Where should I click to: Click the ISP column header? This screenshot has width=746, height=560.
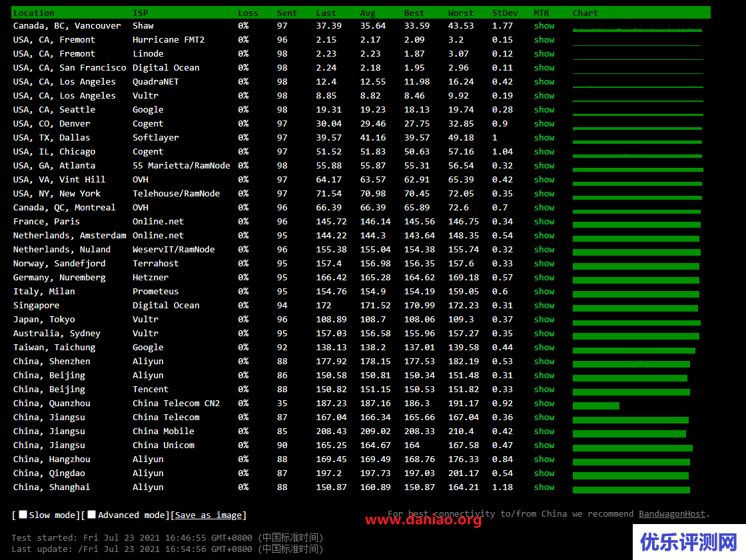point(141,13)
